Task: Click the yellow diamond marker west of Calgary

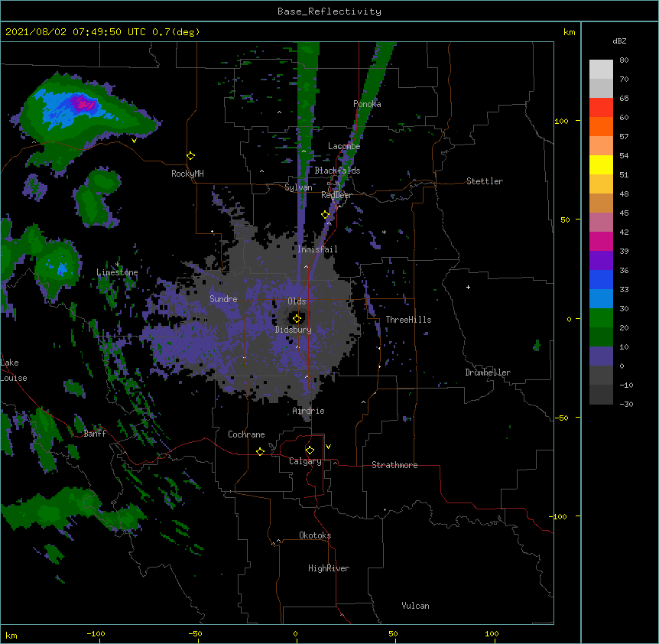Action: click(x=260, y=451)
